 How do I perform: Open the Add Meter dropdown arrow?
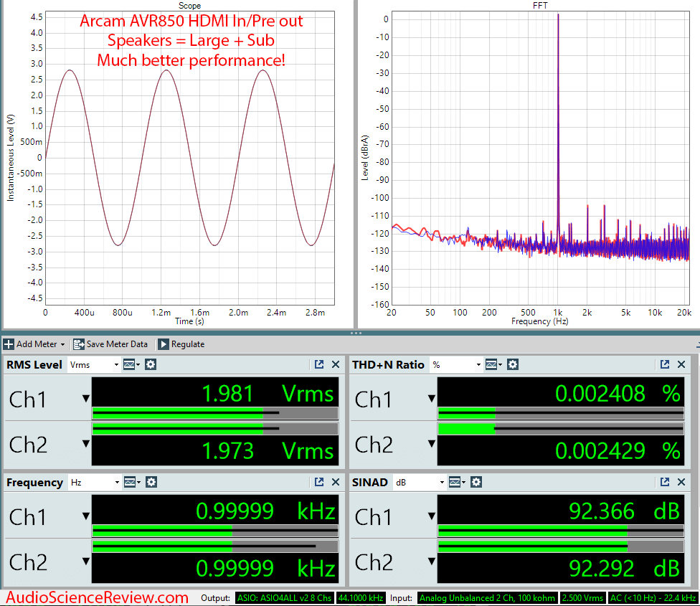(x=62, y=344)
